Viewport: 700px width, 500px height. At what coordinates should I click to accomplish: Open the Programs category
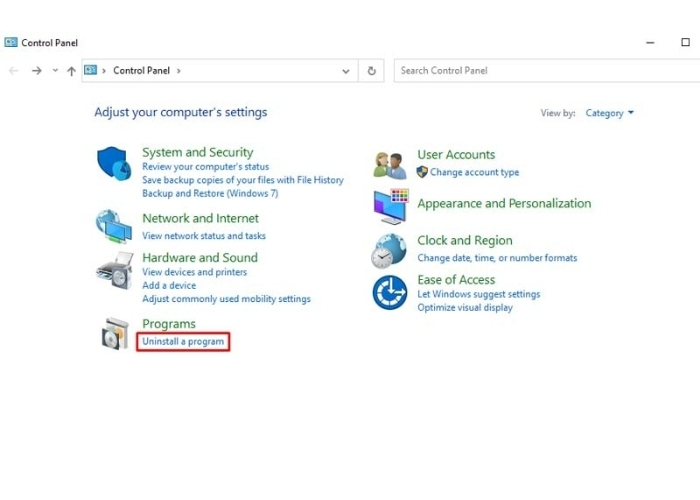point(169,324)
